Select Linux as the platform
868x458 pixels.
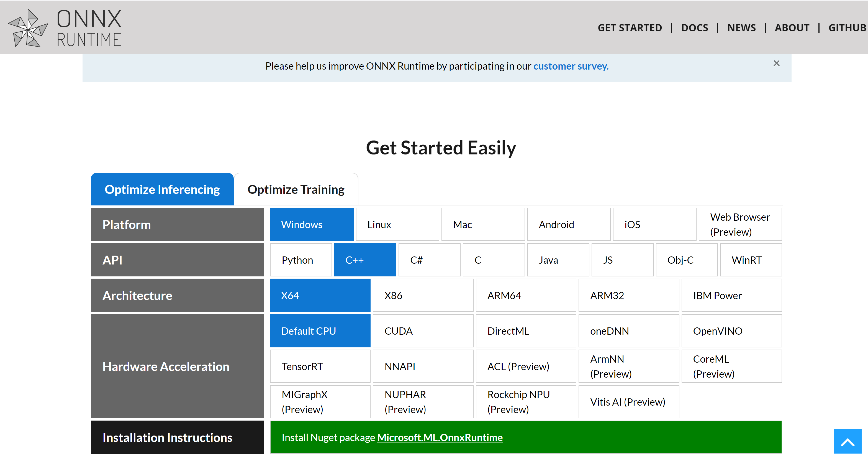click(x=397, y=225)
